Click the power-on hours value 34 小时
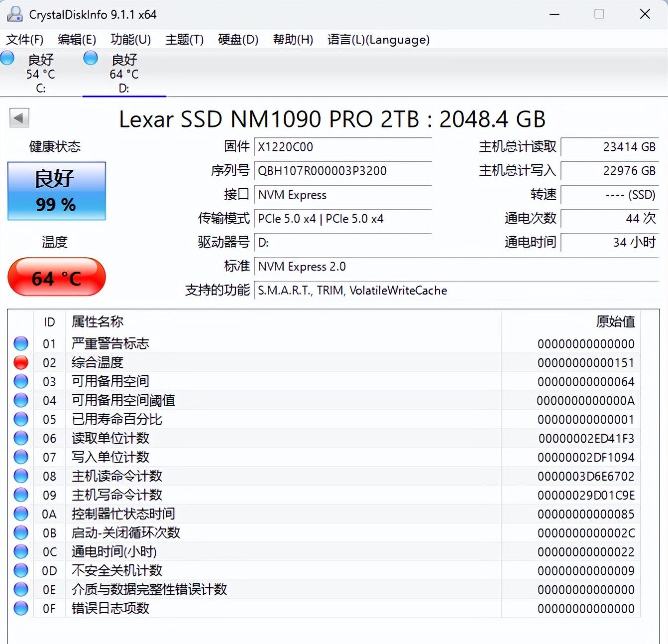The height and width of the screenshot is (644, 668). pos(610,243)
